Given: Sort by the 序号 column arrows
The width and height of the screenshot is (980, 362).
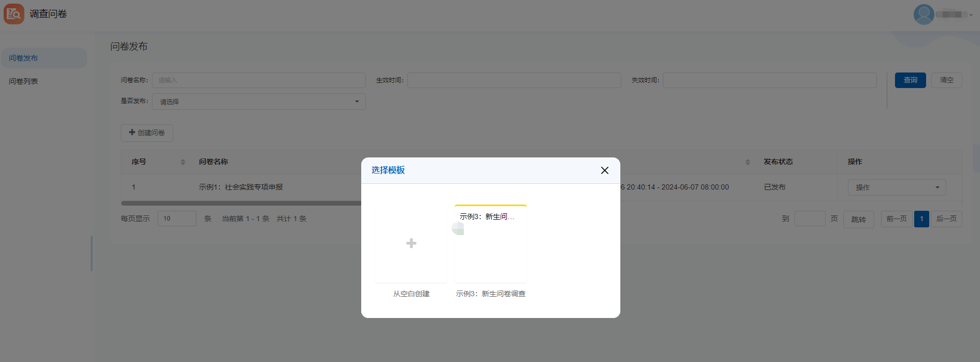Looking at the screenshot, I should pyautogui.click(x=182, y=162).
